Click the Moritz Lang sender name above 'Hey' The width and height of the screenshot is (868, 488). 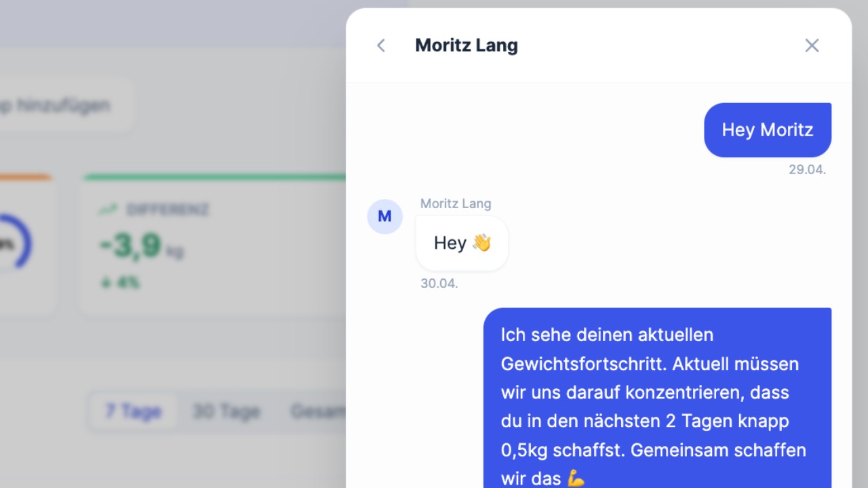[x=456, y=203]
